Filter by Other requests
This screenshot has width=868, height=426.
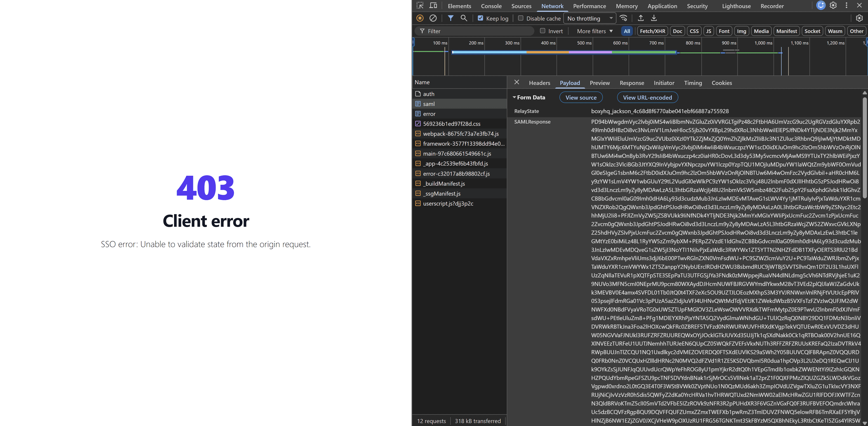coord(856,31)
